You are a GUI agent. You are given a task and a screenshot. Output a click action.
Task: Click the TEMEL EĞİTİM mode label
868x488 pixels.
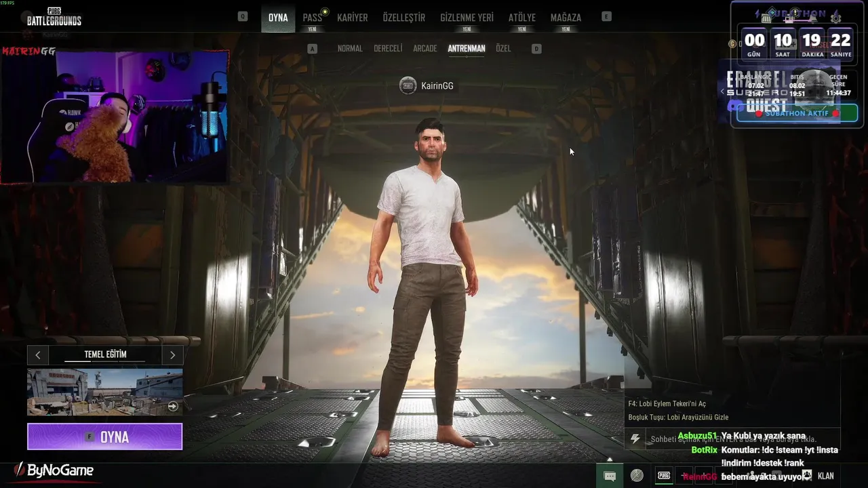(x=105, y=354)
